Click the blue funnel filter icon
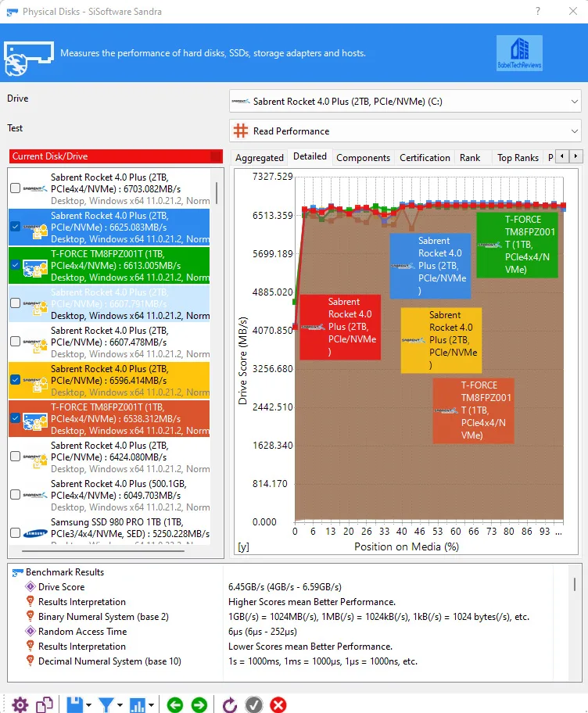This screenshot has height=713, width=588. point(106,705)
